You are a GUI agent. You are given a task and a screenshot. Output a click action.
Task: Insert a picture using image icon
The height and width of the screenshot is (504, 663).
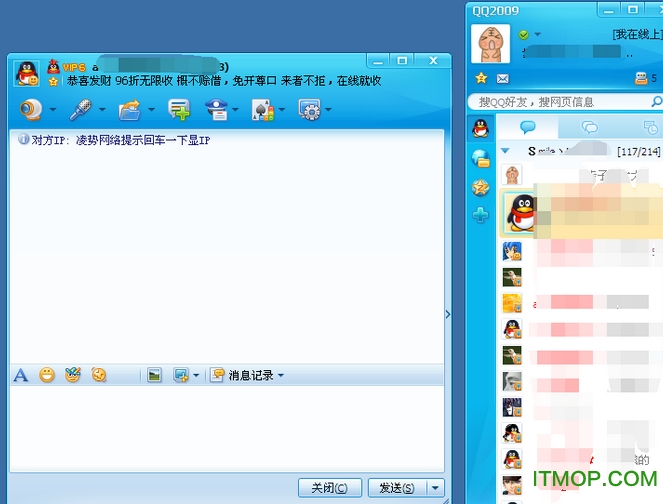(x=154, y=375)
